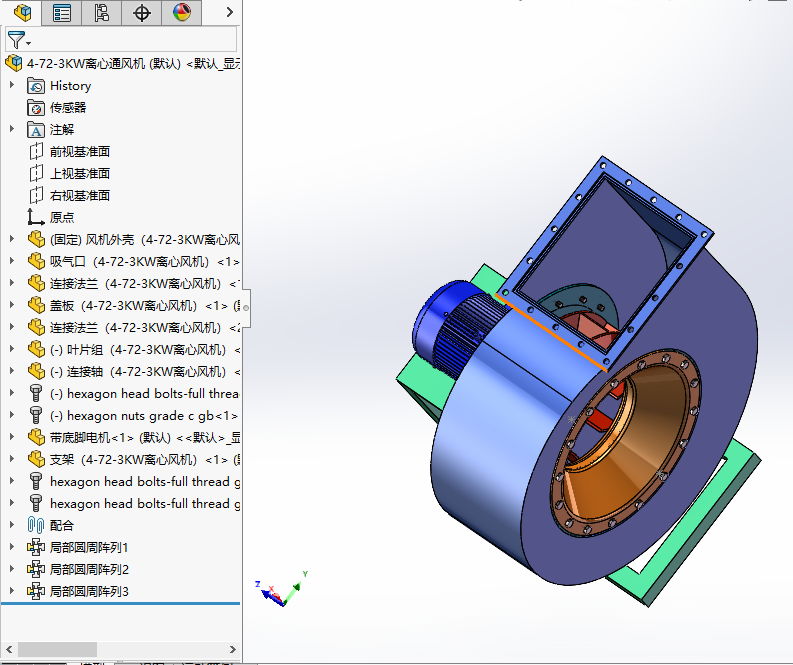Expand the 局部圆周阵列1 pattern feature
Viewport: 793px width, 665px height.
[12, 547]
